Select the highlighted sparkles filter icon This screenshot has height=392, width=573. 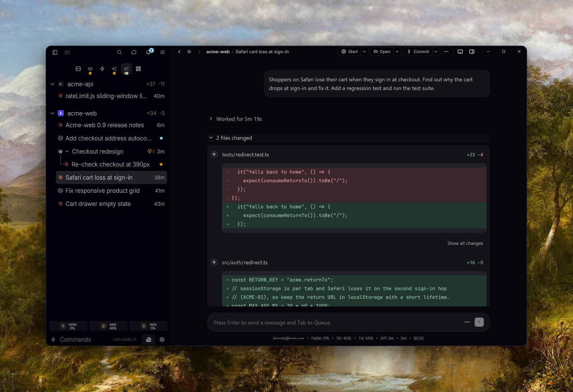[x=126, y=69]
